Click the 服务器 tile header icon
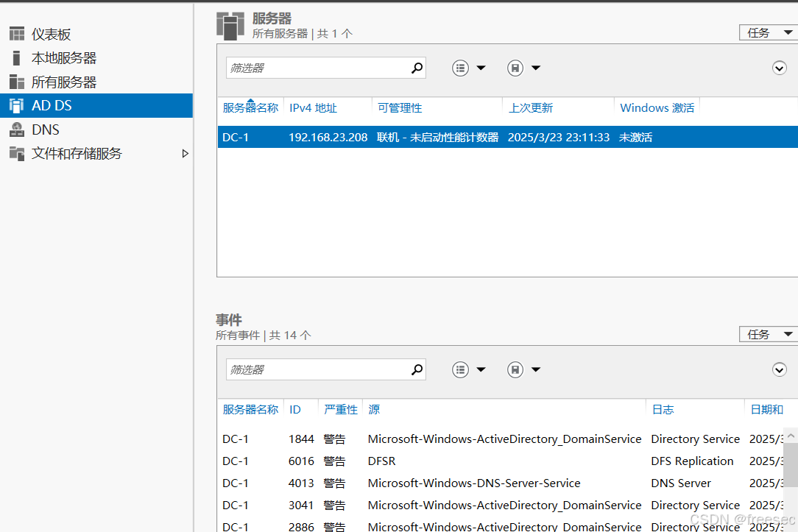The width and height of the screenshot is (798, 532). 230,26
